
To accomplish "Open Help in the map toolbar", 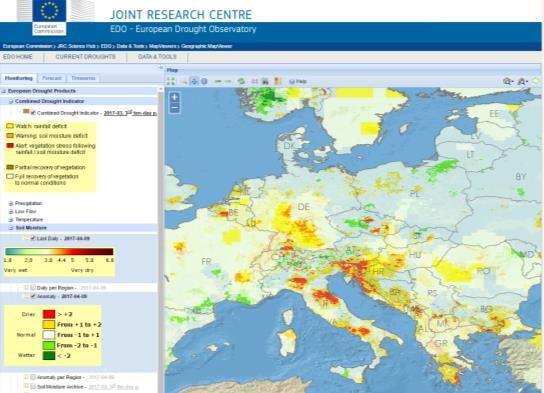I will coord(298,82).
